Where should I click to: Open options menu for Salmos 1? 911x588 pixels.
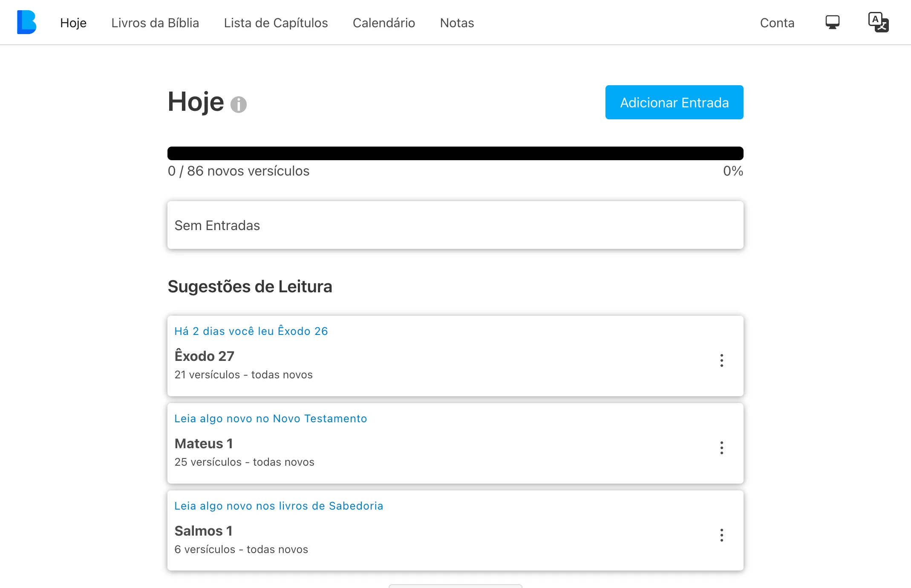(721, 535)
